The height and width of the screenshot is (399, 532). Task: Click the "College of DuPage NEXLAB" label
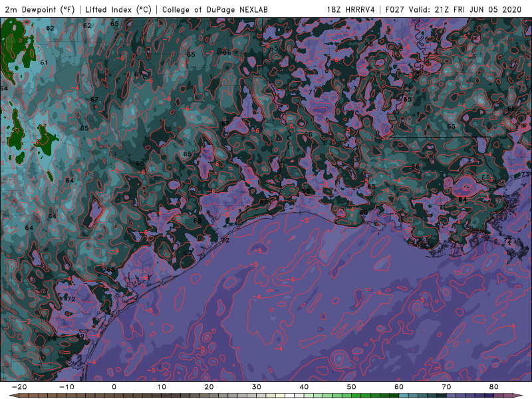point(215,9)
